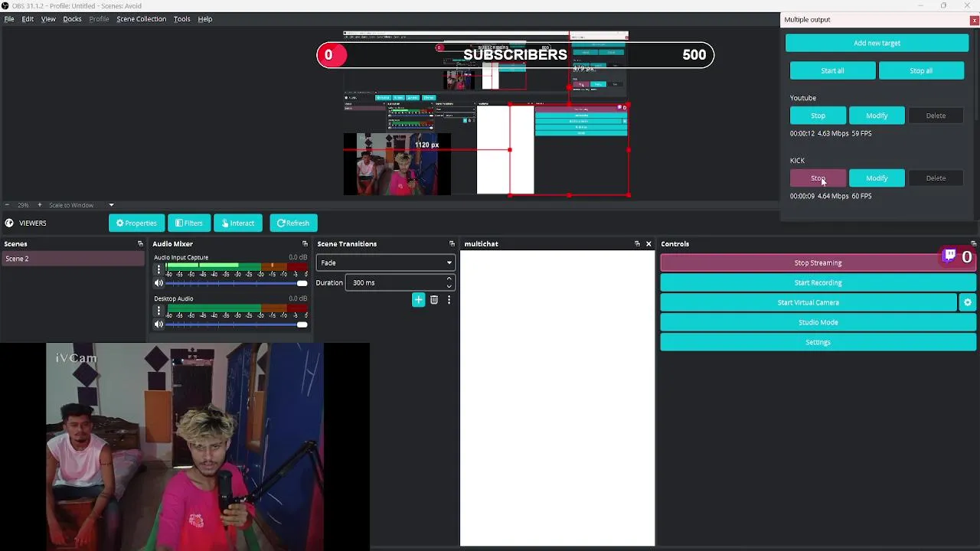The width and height of the screenshot is (980, 551).
Task: Click Stop all outputs
Action: 921,70
